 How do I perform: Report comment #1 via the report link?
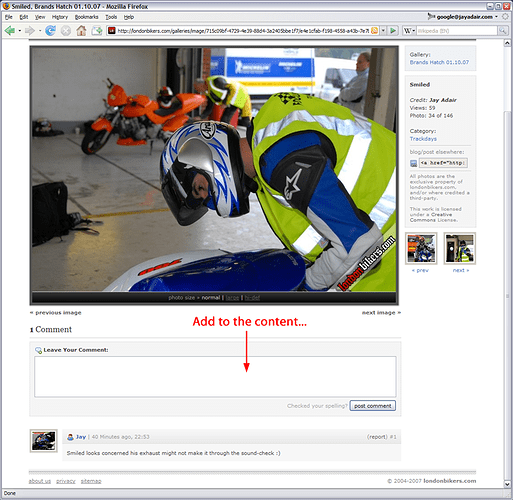(377, 437)
